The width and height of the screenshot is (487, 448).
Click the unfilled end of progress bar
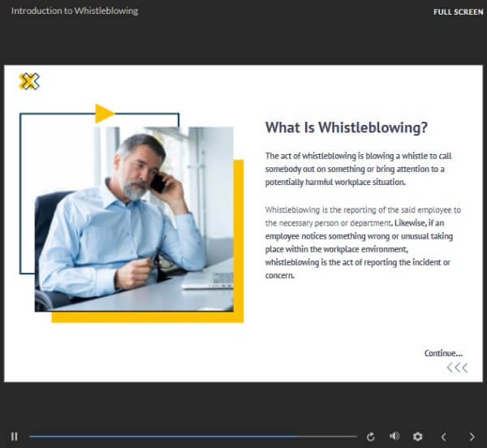[341, 437]
